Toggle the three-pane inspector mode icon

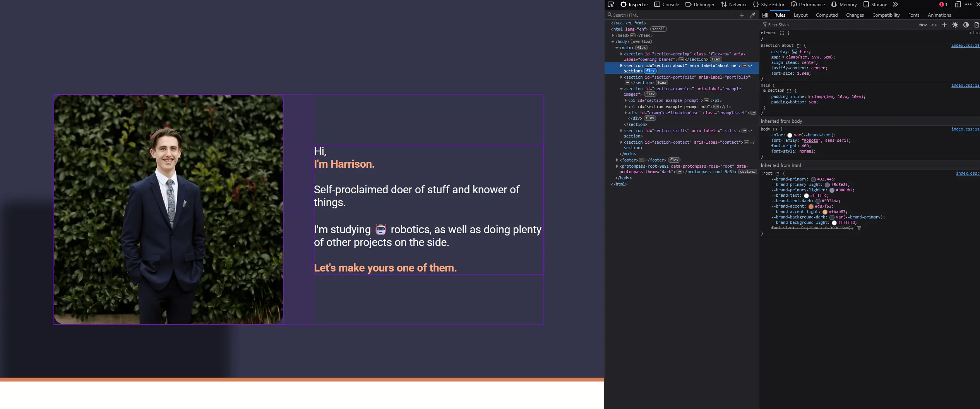[x=765, y=15]
